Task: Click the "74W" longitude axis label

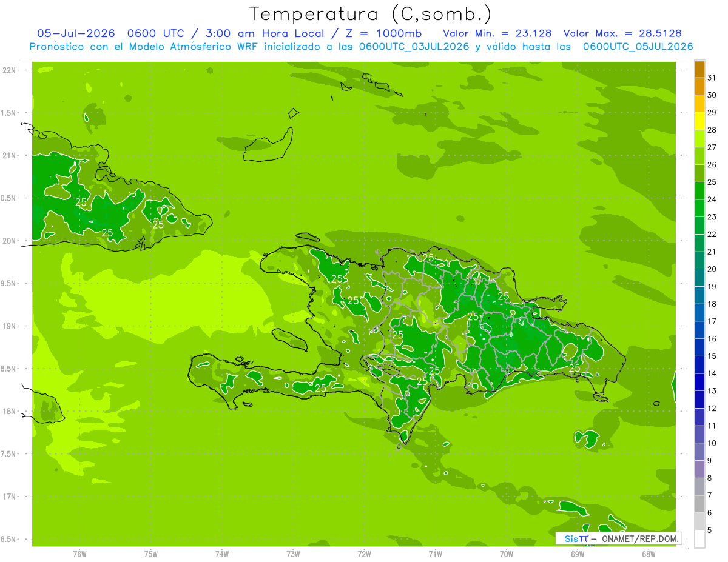Action: click(x=222, y=554)
